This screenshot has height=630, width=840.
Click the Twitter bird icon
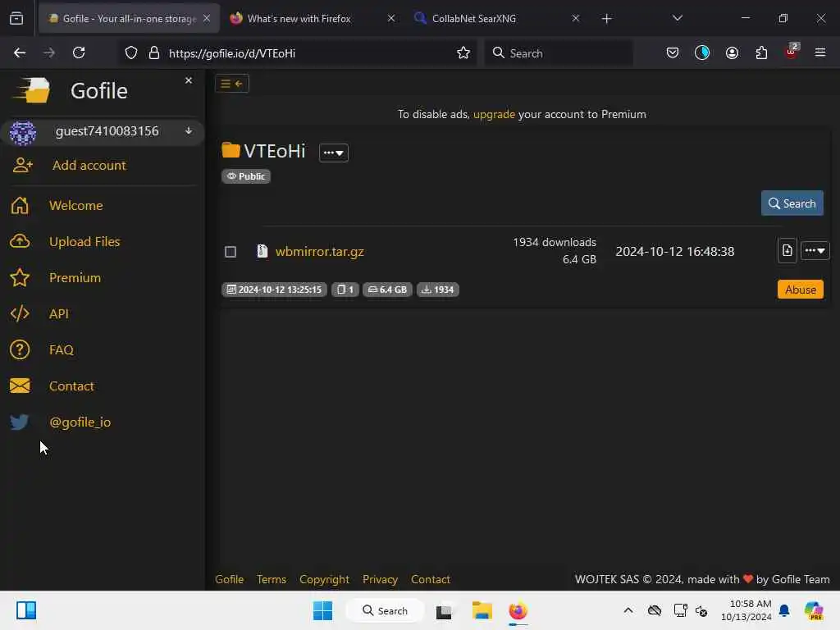[x=20, y=422]
